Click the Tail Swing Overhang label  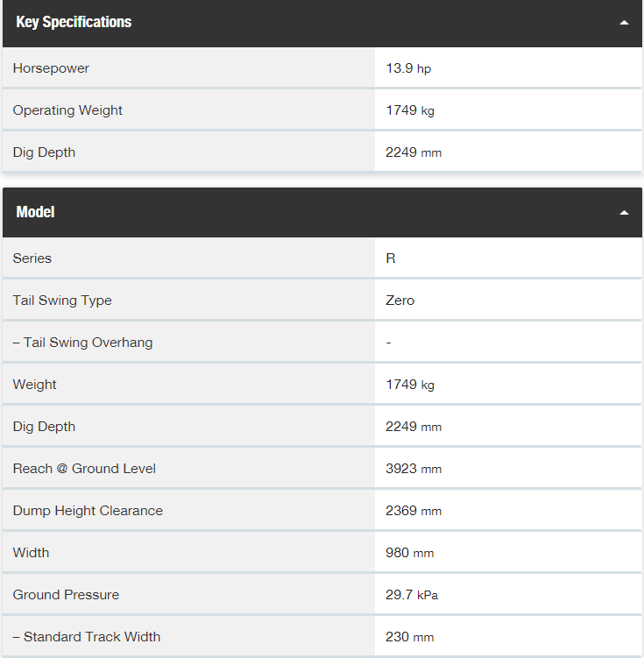[x=82, y=343]
